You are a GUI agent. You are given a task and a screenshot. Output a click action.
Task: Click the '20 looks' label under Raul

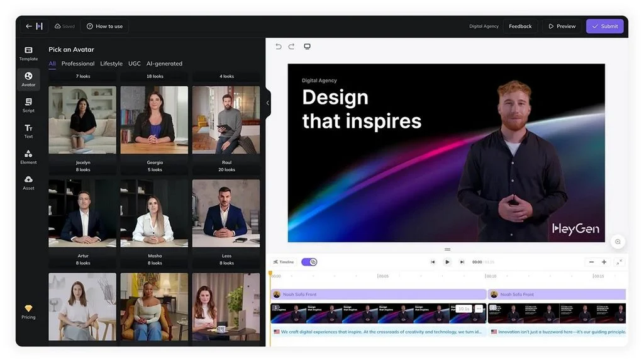(226, 169)
